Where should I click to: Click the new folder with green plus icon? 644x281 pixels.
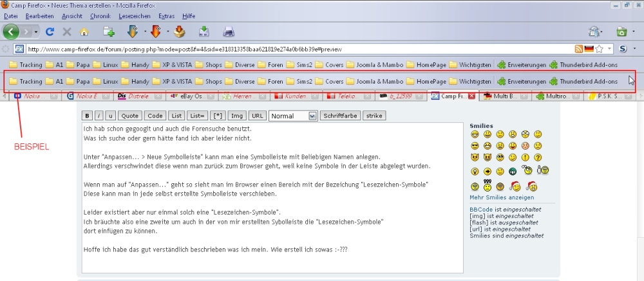click(x=108, y=32)
